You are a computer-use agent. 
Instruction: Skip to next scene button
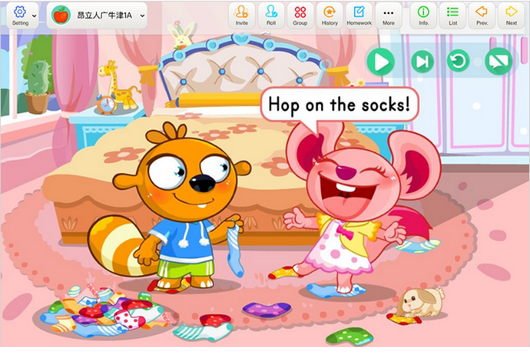click(x=423, y=62)
